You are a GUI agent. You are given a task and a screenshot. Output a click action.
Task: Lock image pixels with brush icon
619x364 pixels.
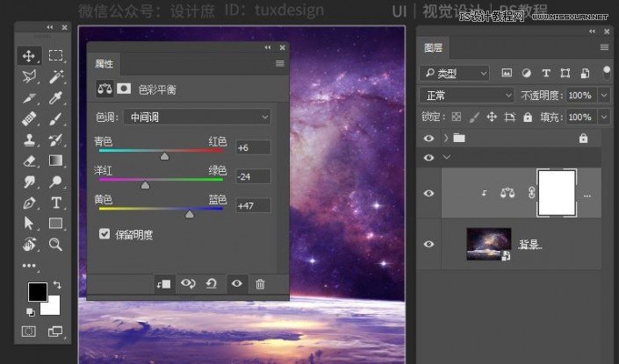point(474,117)
